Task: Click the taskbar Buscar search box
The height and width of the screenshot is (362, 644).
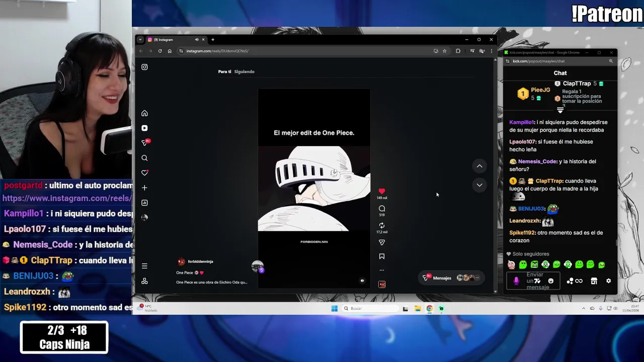Action: (370, 308)
